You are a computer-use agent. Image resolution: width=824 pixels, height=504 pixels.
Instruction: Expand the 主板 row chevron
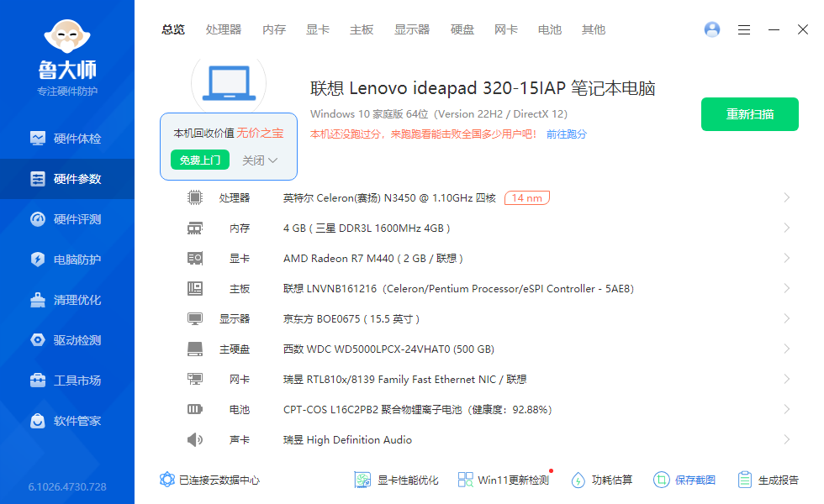(787, 289)
